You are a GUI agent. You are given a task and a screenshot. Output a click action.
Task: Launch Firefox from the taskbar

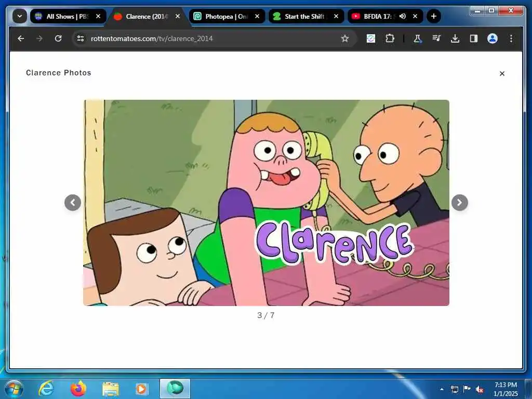(x=78, y=389)
